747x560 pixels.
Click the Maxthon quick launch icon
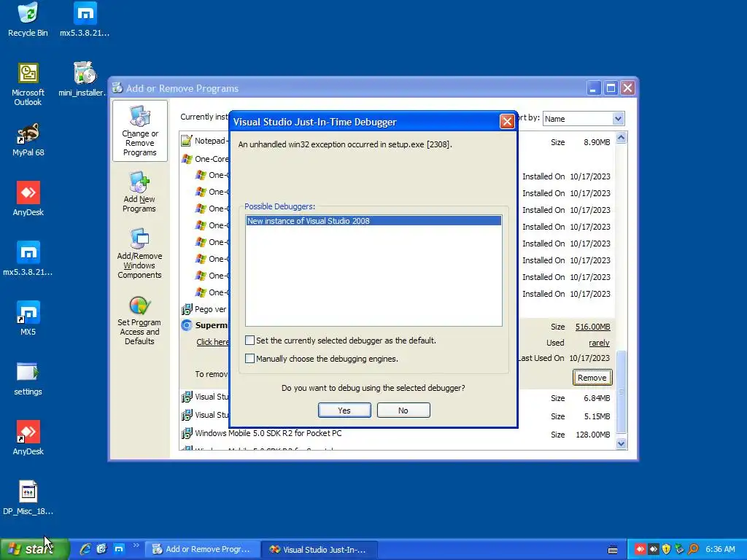(x=119, y=549)
